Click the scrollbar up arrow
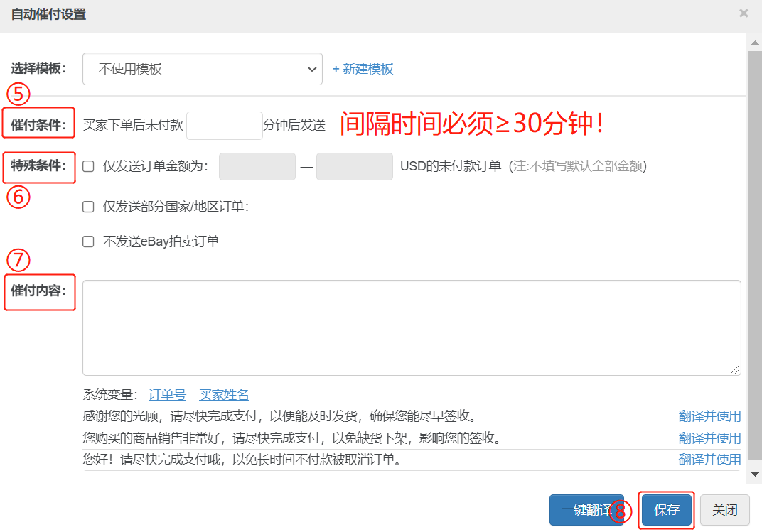Image resolution: width=762 pixels, height=532 pixels. pos(755,43)
